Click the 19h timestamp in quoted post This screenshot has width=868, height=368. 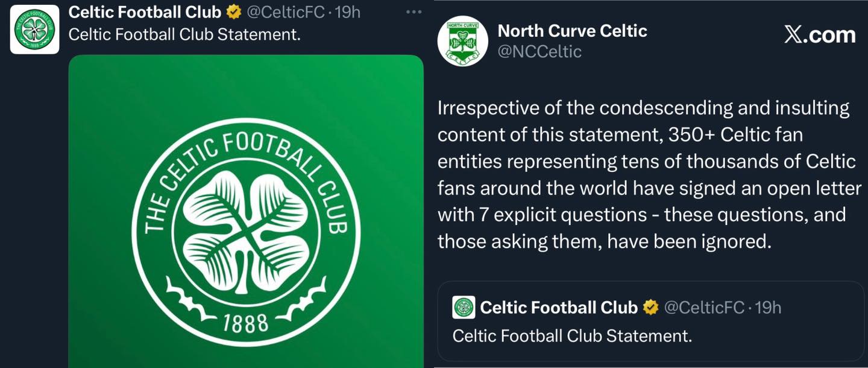click(x=767, y=308)
